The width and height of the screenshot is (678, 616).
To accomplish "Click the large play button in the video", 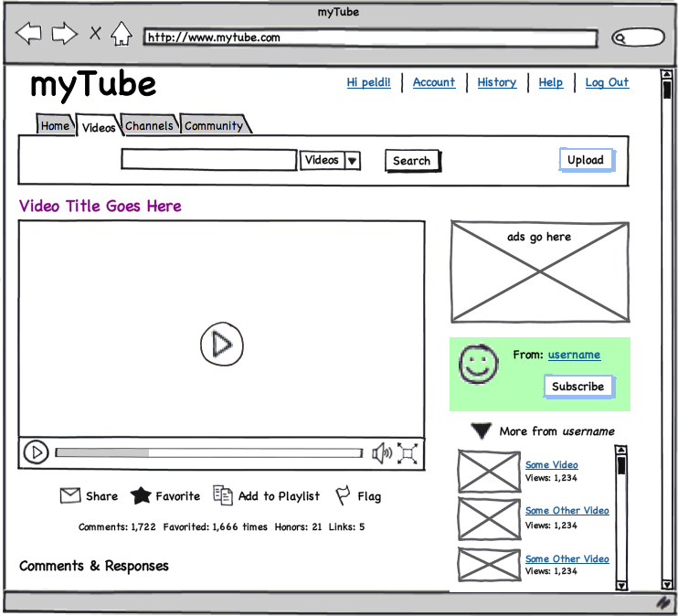I will 222,345.
